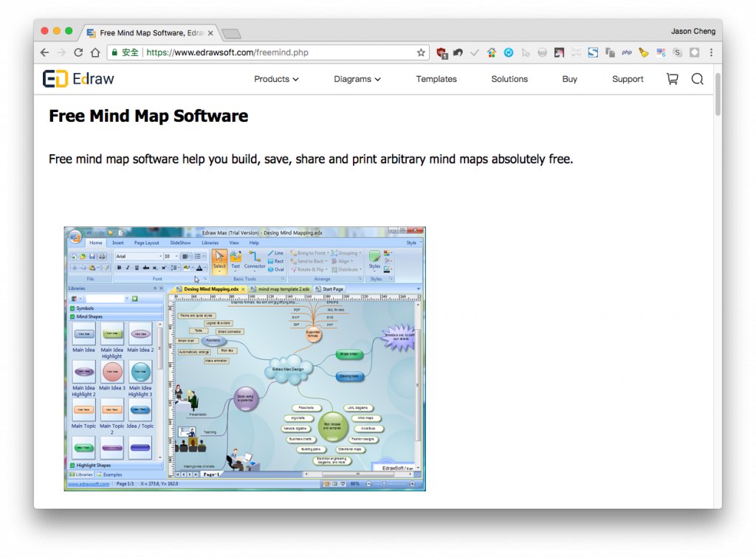The image size is (756, 557).
Task: Open the shopping cart
Action: [672, 78]
